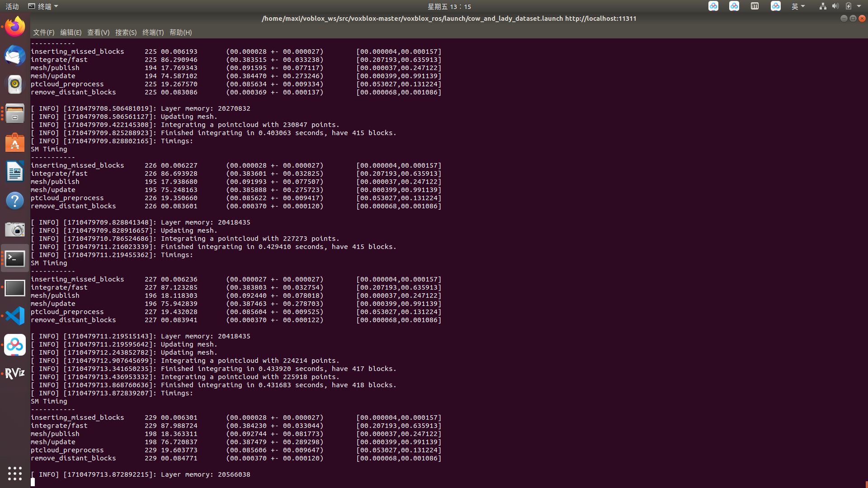This screenshot has width=868, height=488.
Task: Open Ubuntu Software store icon
Action: [15, 143]
